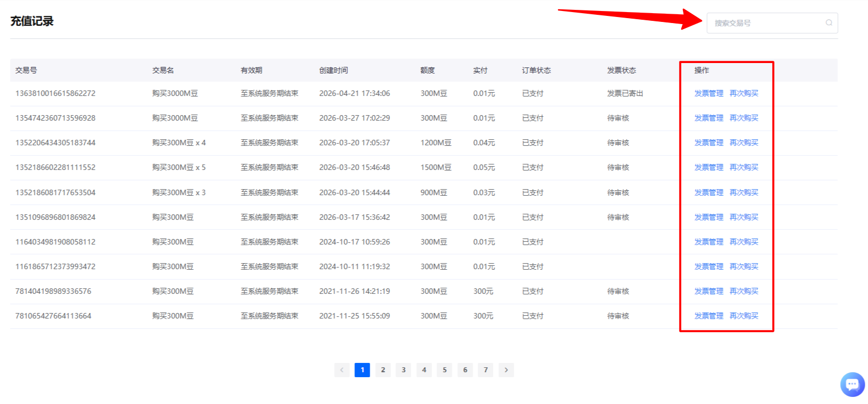868x404 pixels.
Task: Click the 0.03元 paid amount
Action: [484, 192]
